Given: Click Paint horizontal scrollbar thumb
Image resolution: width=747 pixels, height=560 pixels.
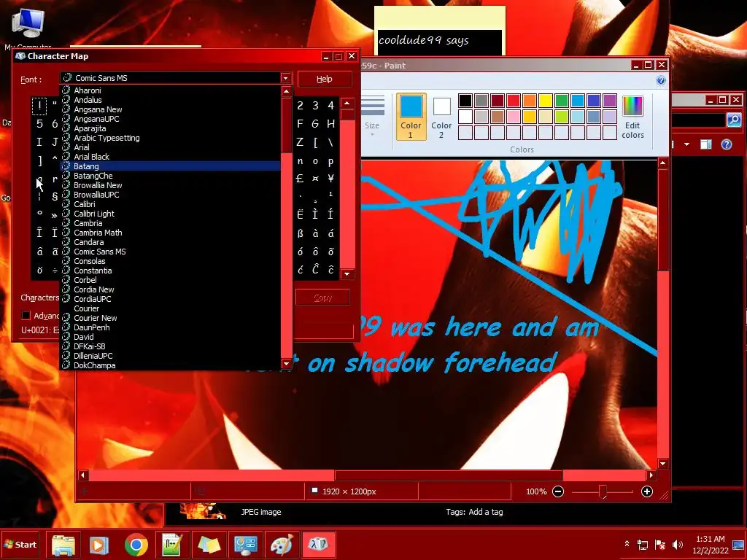Looking at the screenshot, I should [x=449, y=475].
